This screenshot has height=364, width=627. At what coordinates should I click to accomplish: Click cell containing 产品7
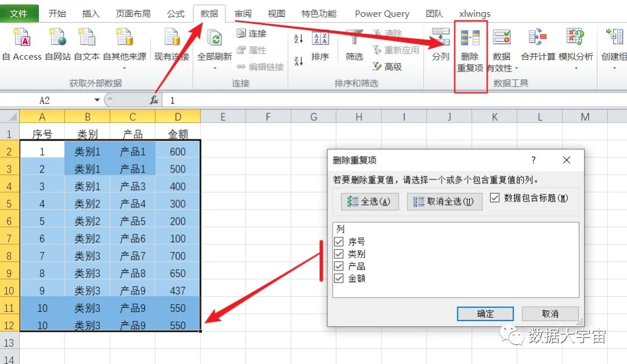133,255
